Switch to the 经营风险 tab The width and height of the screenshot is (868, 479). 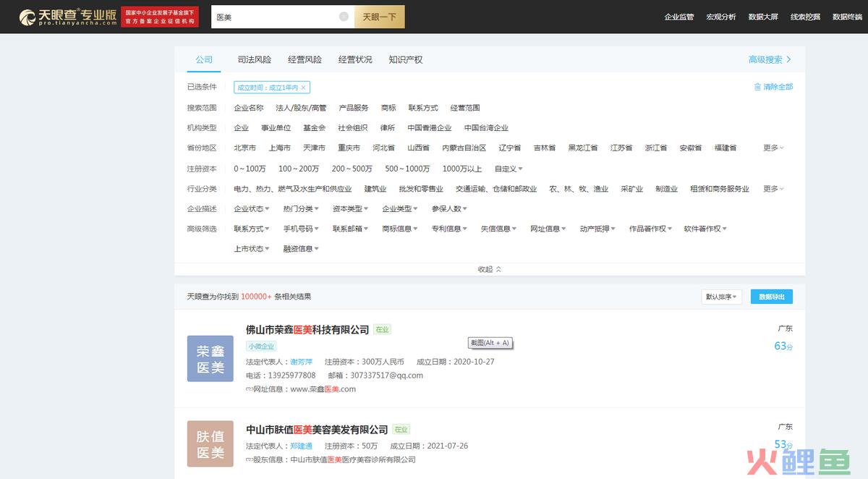(305, 59)
